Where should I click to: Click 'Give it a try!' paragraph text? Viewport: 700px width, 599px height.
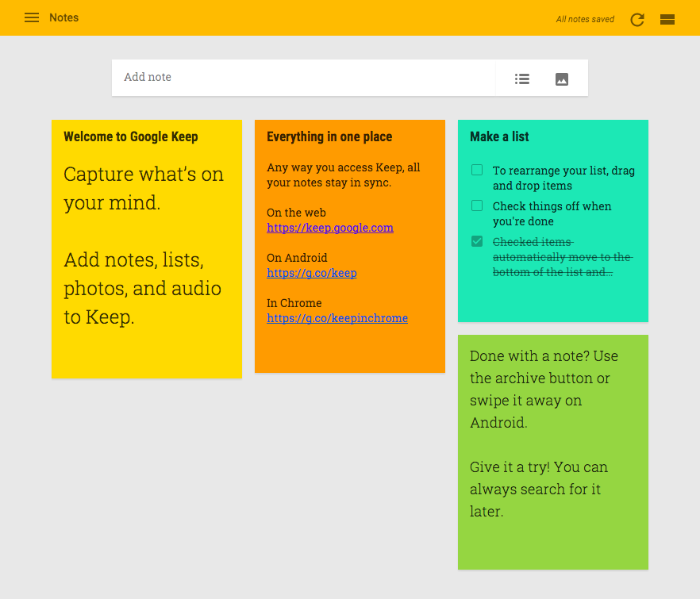[x=538, y=490]
